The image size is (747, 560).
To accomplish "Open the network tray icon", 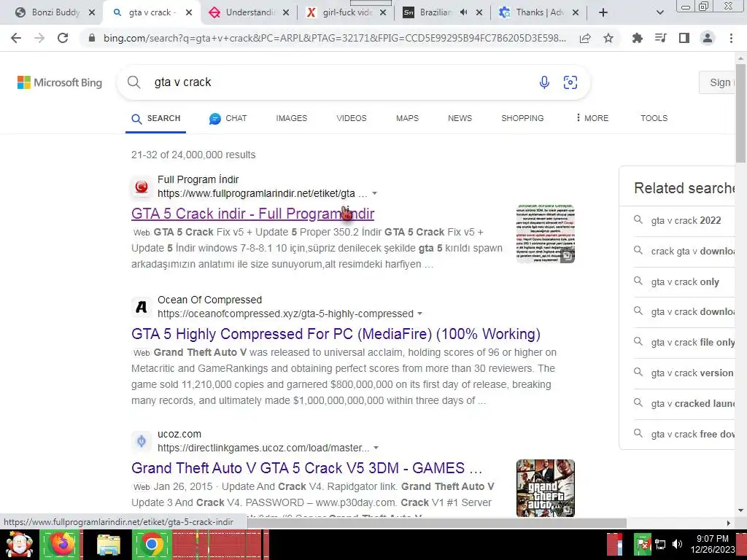I will (660, 544).
